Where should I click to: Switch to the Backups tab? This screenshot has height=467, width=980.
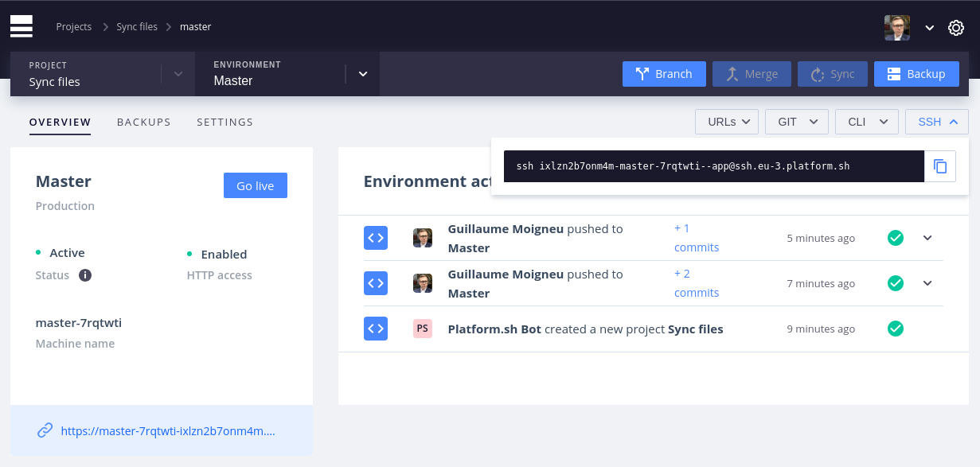pyautogui.click(x=144, y=122)
